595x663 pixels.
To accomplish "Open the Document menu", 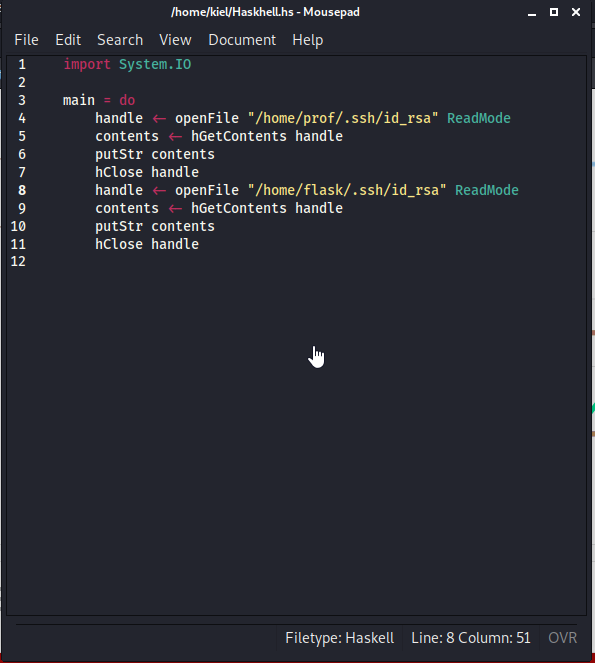I will coord(242,40).
